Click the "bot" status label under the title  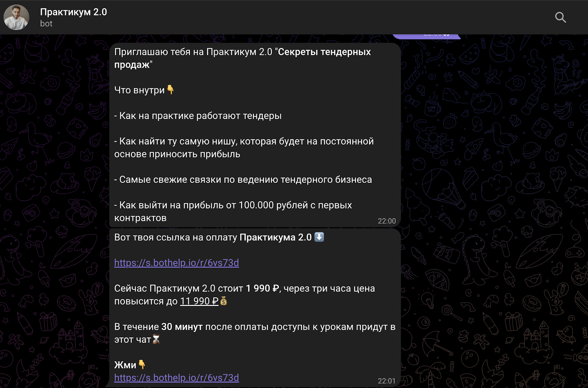46,24
